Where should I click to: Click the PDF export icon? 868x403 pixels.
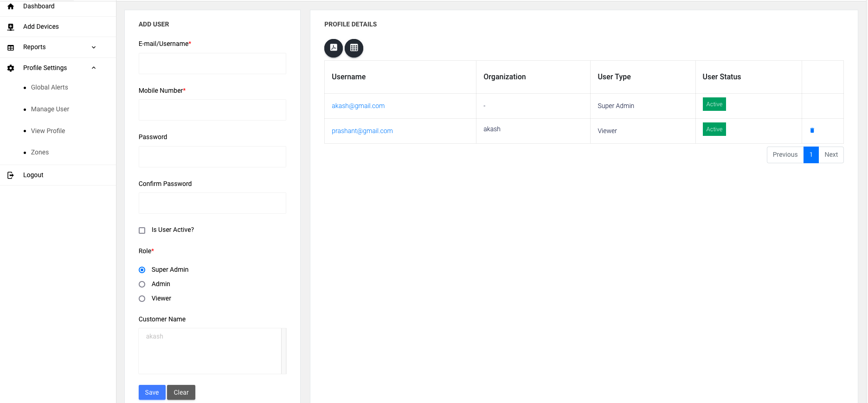click(333, 48)
